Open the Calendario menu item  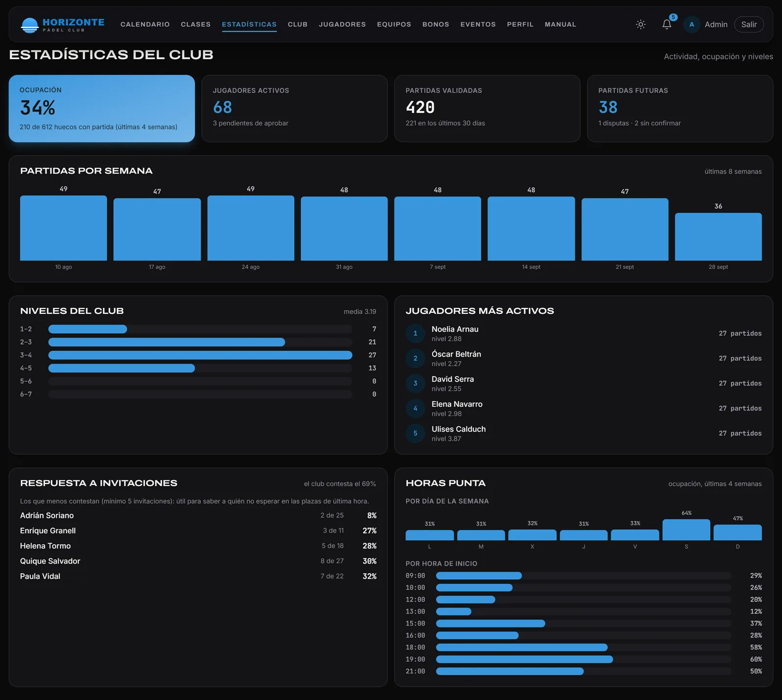tap(145, 24)
